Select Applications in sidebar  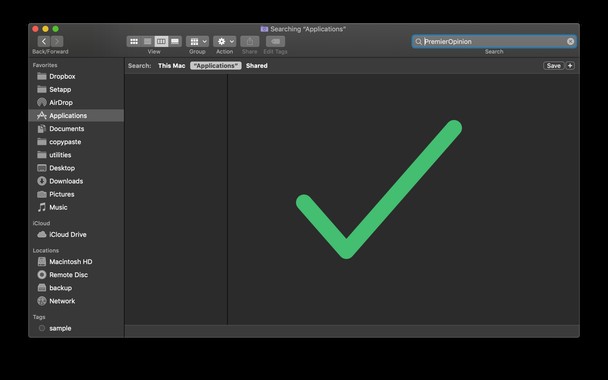tap(76, 116)
